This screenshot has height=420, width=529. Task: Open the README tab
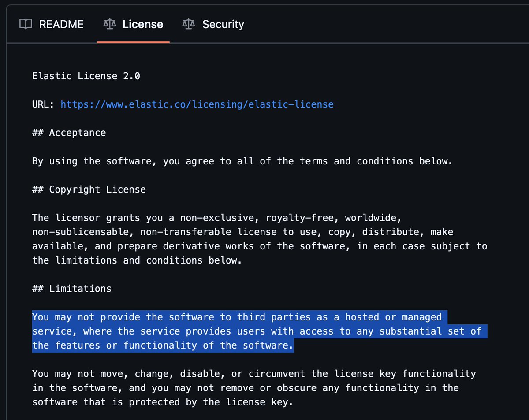pos(52,24)
